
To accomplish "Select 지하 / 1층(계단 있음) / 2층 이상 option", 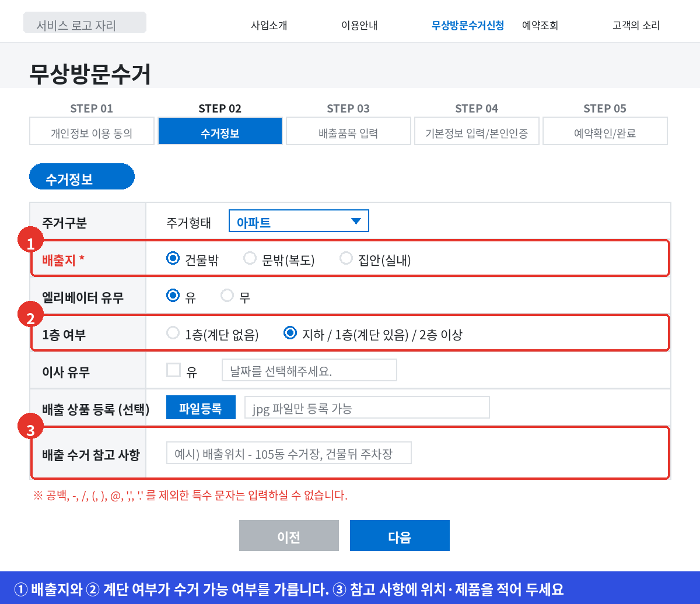I will (x=289, y=333).
